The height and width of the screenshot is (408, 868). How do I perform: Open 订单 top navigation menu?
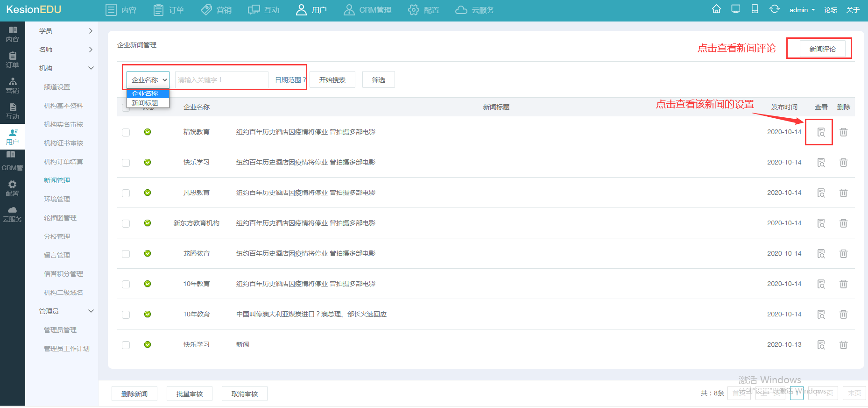169,10
